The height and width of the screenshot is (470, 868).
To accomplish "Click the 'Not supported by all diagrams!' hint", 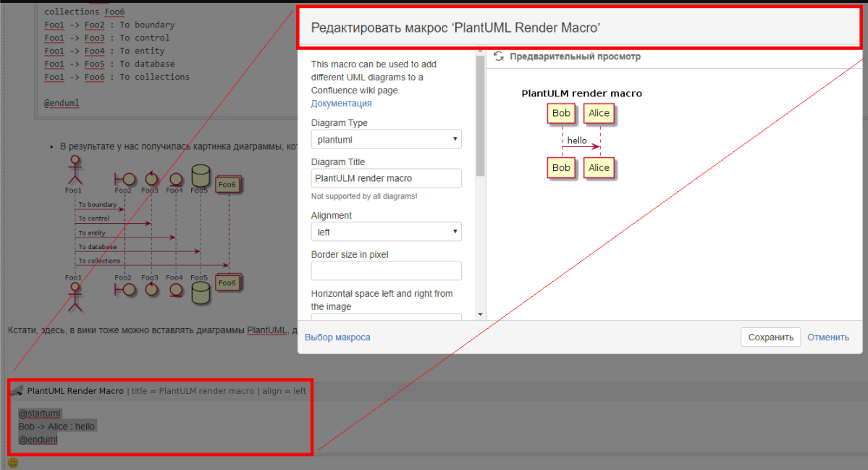I will (x=363, y=196).
